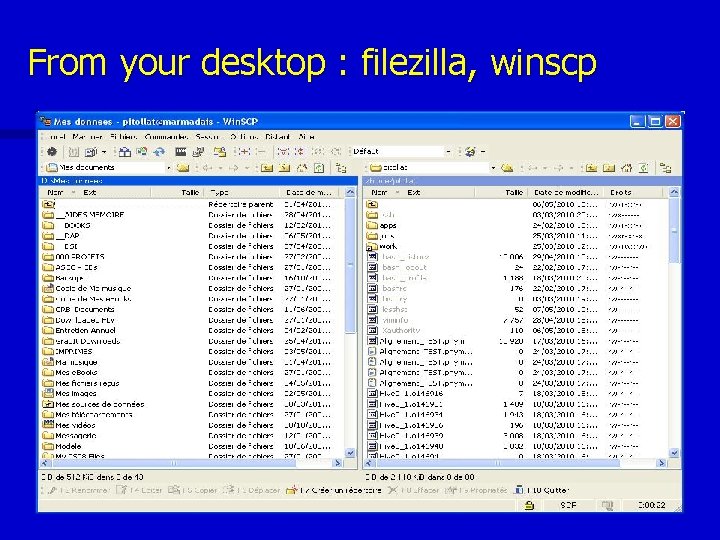Expand dropdown arrow beside the globe icon
The height and width of the screenshot is (540, 720).
pos(483,152)
